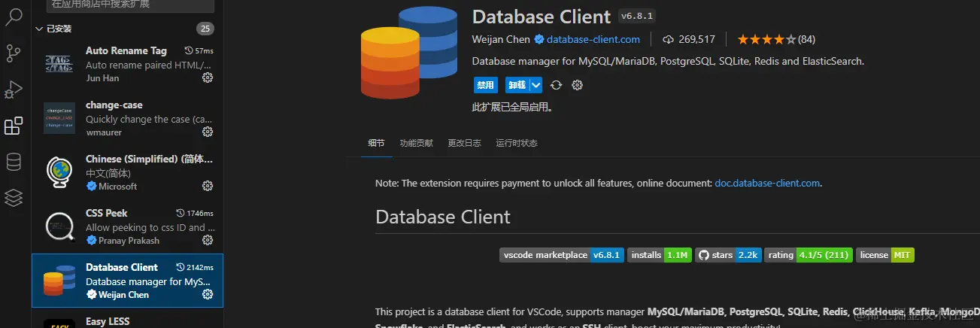Screen dimensions: 980x328
Task: Select change-case extension icon
Action: pyautogui.click(x=59, y=117)
